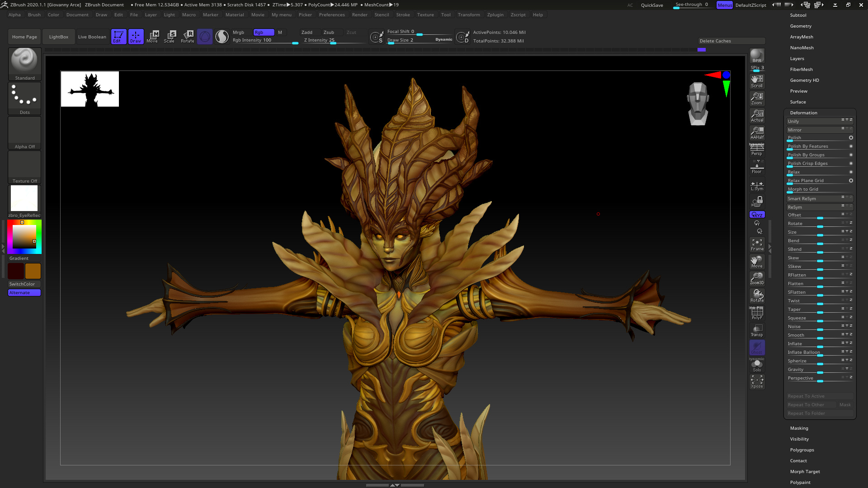
Task: Click the Xpose icon
Action: [x=757, y=382]
